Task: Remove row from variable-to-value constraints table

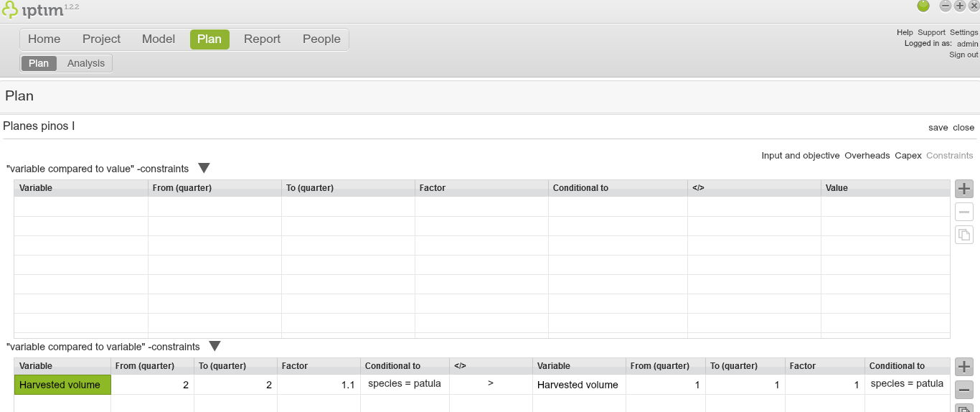Action: 964,212
